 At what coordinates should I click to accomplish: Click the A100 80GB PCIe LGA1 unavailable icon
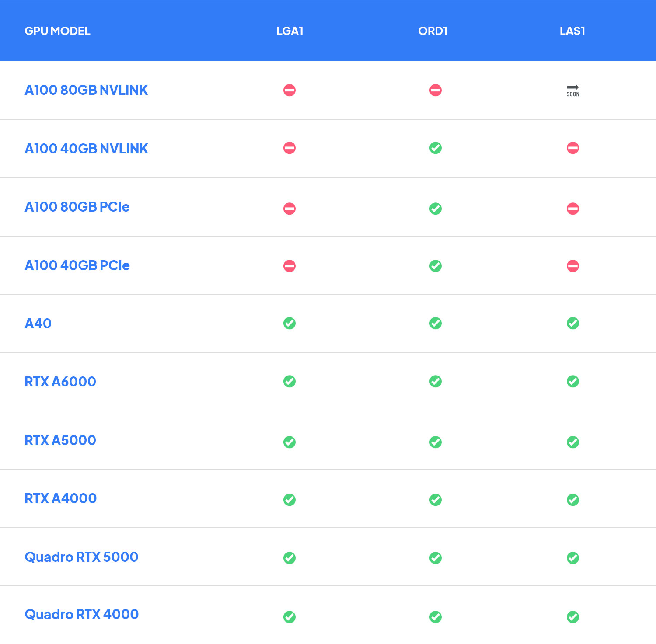(x=290, y=209)
